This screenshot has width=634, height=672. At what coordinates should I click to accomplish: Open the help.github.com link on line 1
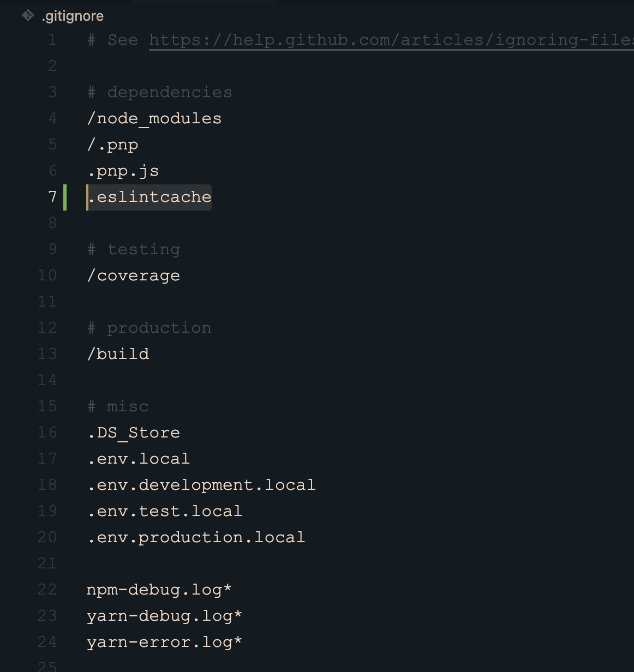point(391,40)
